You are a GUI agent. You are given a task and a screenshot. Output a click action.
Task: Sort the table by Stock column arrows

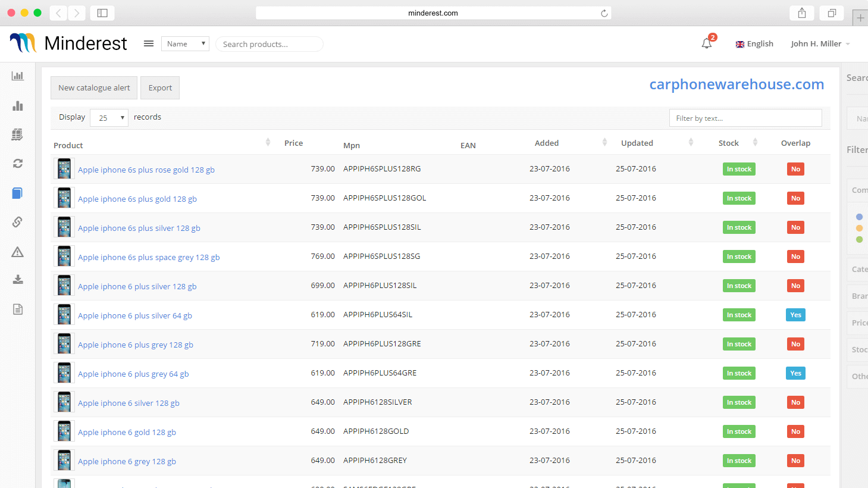pos(755,142)
